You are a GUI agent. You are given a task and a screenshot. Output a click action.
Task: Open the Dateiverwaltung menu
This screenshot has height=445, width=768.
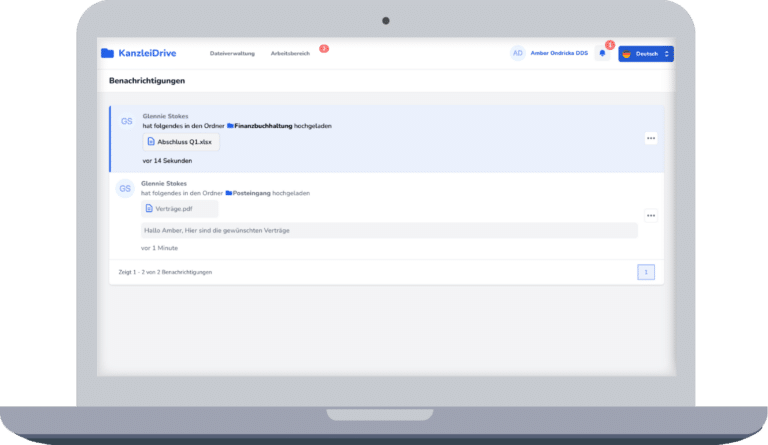(232, 53)
